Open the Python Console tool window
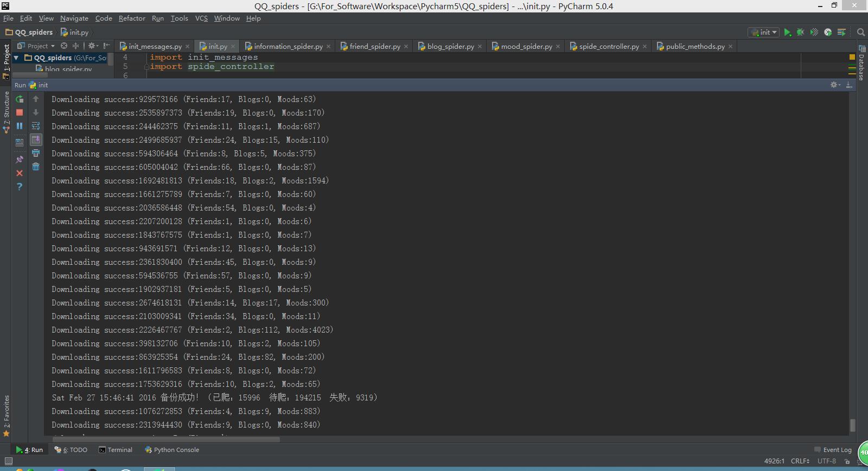This screenshot has width=868, height=471. click(172, 450)
